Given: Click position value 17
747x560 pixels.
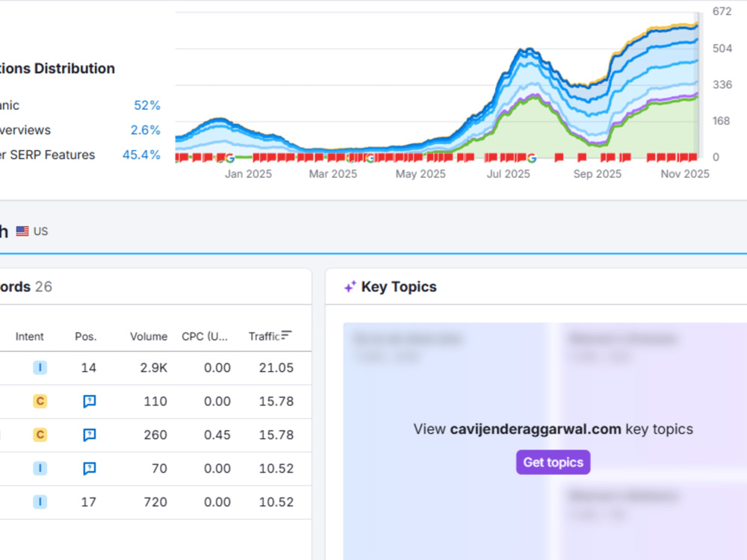Looking at the screenshot, I should pyautogui.click(x=89, y=502).
